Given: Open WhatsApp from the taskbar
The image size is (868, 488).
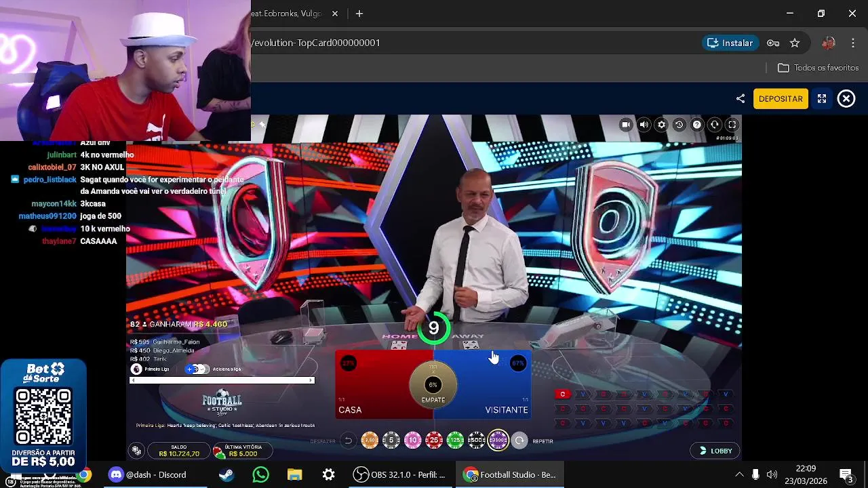Looking at the screenshot, I should (x=260, y=474).
